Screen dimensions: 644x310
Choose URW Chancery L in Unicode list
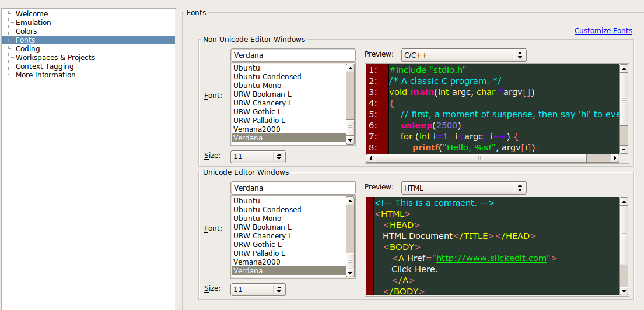pyautogui.click(x=289, y=236)
